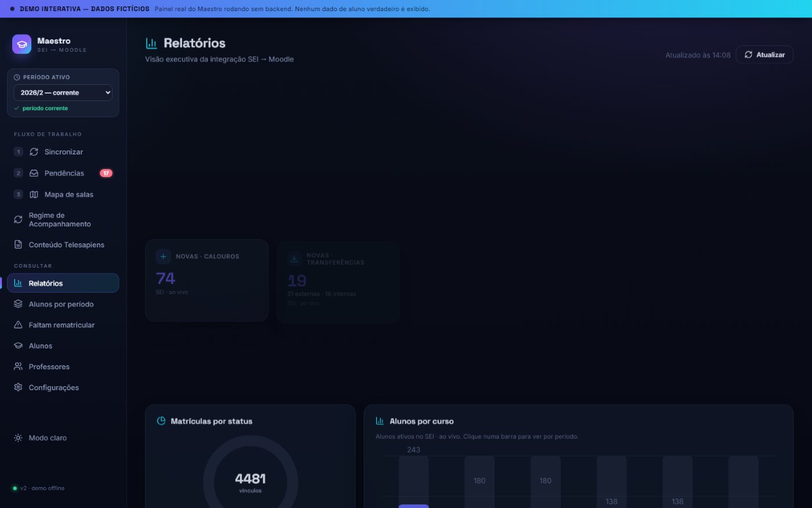This screenshot has width=812, height=508.
Task: Click the "Matrículas por status" card title
Action: pyautogui.click(x=212, y=421)
